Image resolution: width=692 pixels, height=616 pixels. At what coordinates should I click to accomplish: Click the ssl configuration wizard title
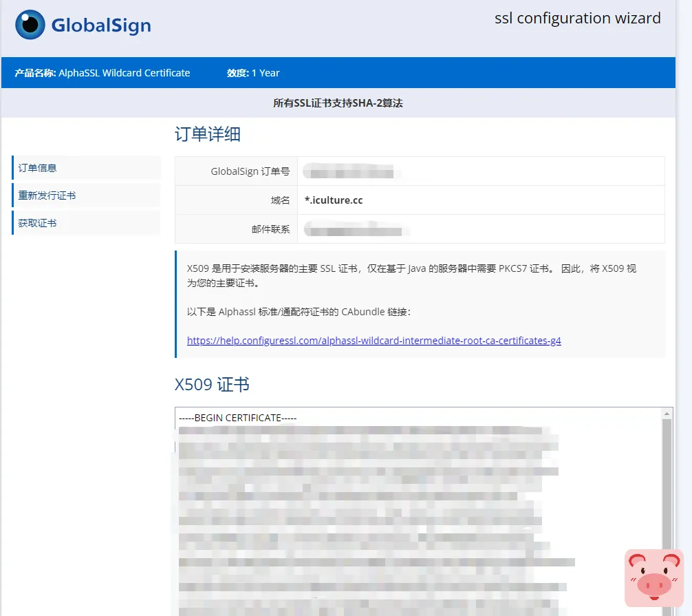click(578, 19)
